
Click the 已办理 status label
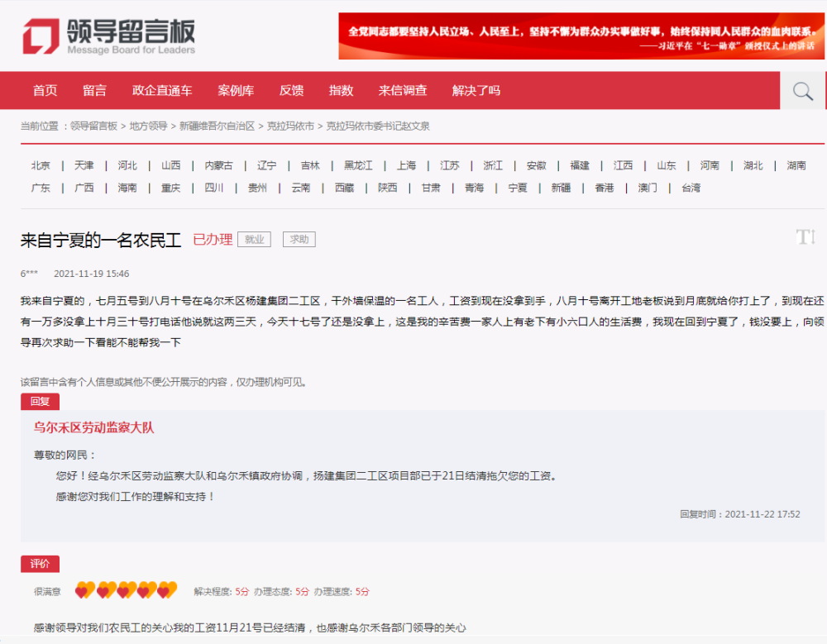pos(213,240)
